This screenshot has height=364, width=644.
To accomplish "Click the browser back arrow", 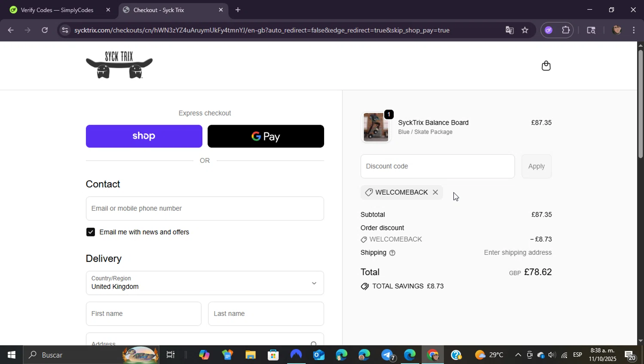I will click(11, 30).
